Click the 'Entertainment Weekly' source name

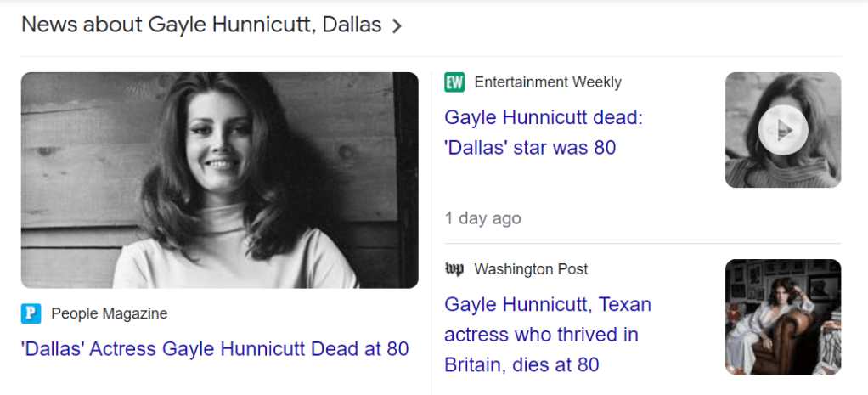tap(547, 82)
